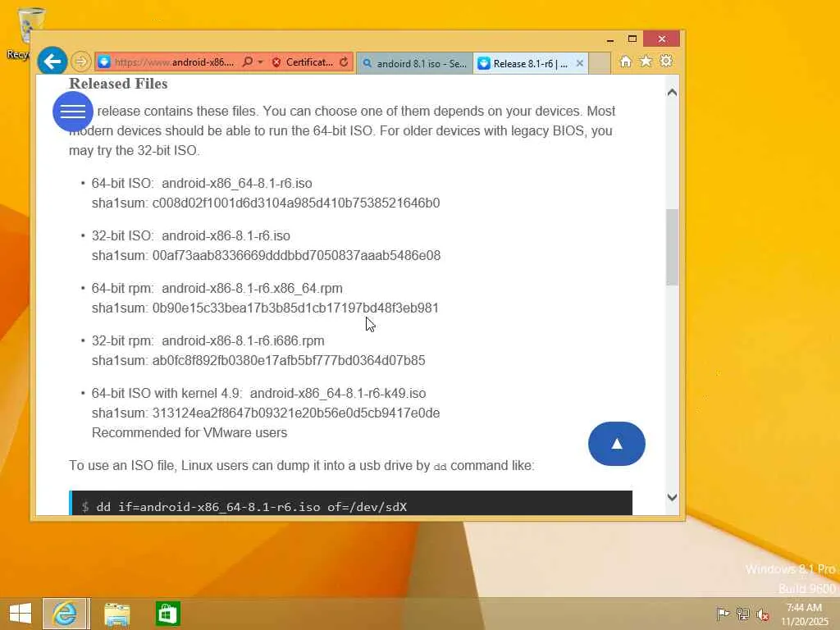
Task: Open the taskbar clock showing 7:44 AM
Action: [804, 614]
